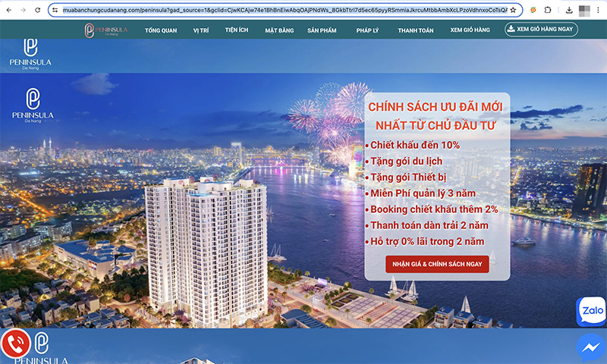Bookmark this page with the star icon
Screen dimensions: 607x364
[514, 10]
